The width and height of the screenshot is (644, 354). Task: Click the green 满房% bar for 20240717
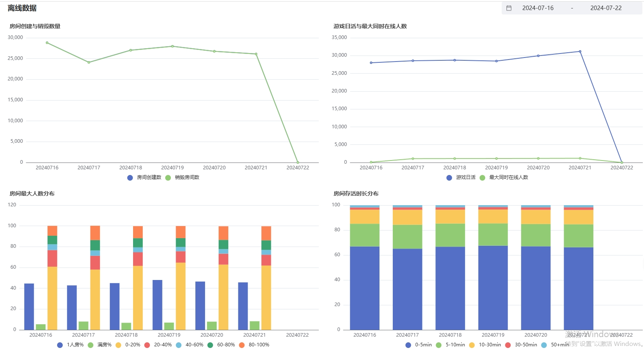pyautogui.click(x=84, y=326)
